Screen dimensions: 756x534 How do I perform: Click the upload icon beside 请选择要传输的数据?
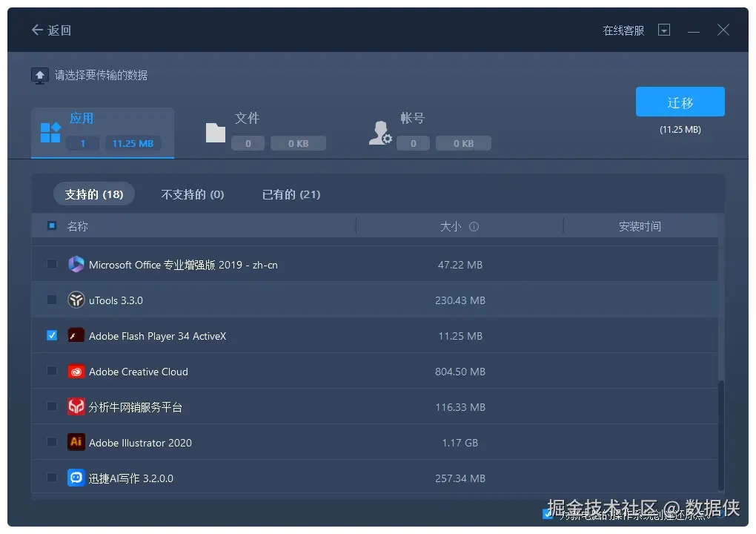[39, 76]
